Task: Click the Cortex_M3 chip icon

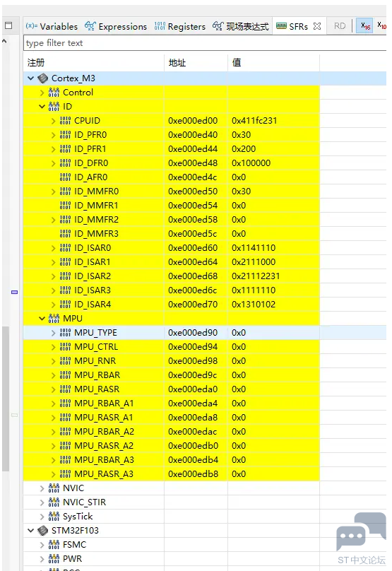Action: click(43, 78)
